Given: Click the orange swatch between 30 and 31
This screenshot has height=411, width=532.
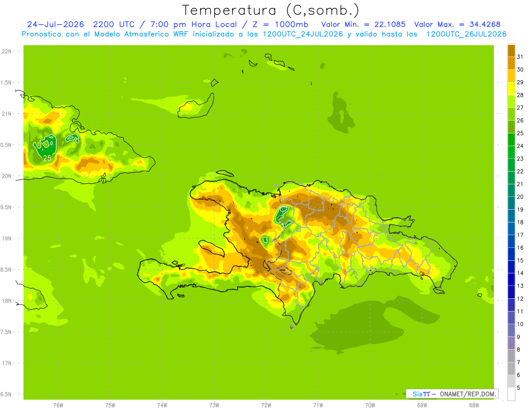Looking at the screenshot, I should pyautogui.click(x=511, y=63).
